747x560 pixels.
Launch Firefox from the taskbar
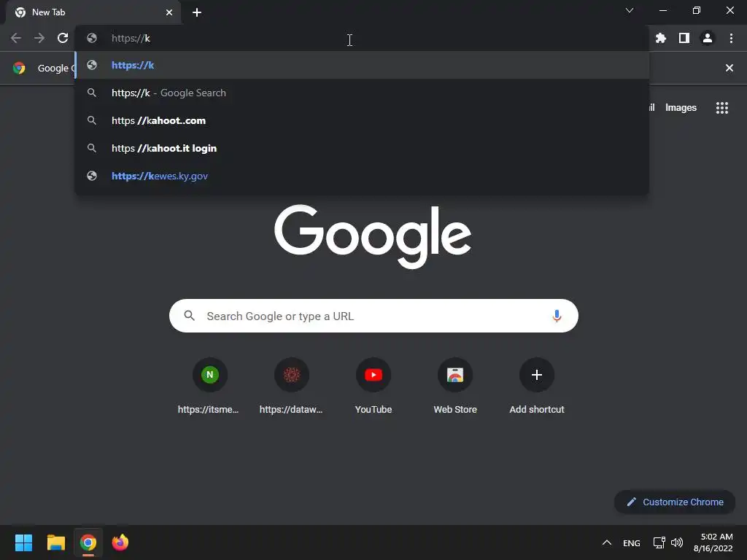tap(120, 542)
